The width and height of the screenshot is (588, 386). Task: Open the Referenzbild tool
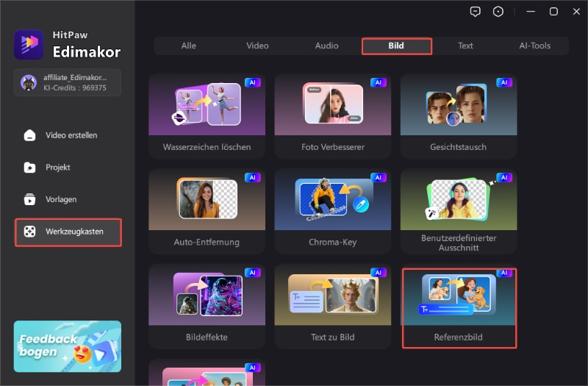[x=459, y=307]
